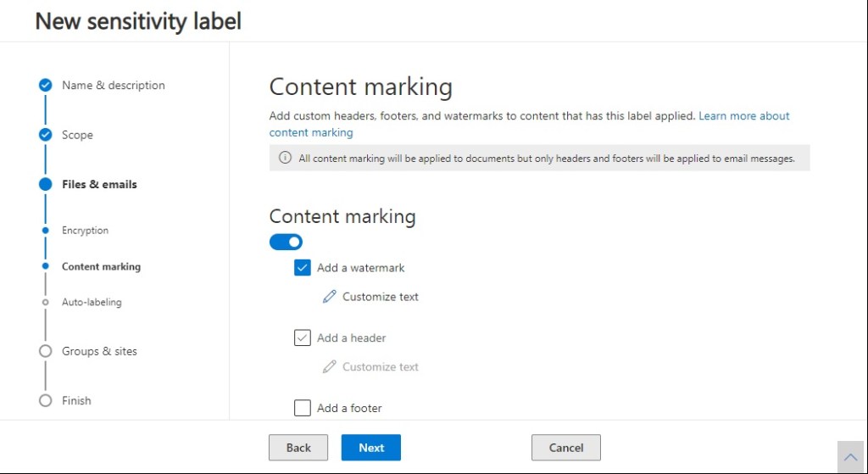Click the info icon in the gray notice bar
The height and width of the screenshot is (474, 868).
point(285,159)
